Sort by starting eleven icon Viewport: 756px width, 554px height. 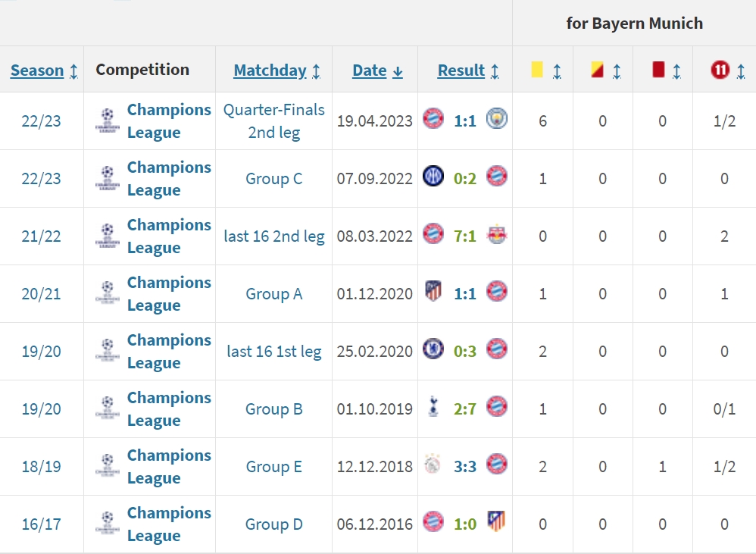pyautogui.click(x=720, y=70)
